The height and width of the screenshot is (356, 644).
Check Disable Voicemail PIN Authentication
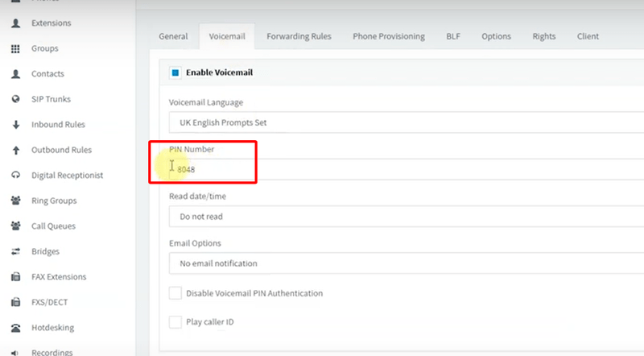coord(175,293)
